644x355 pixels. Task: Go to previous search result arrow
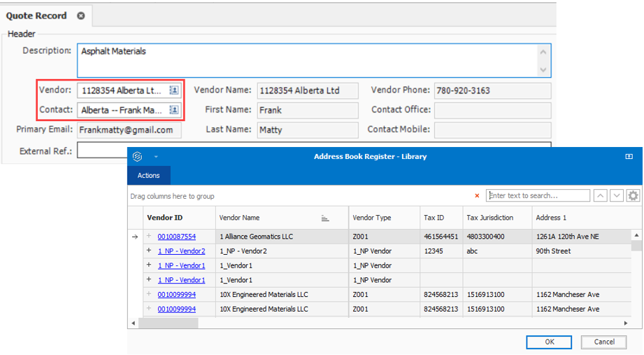click(601, 196)
